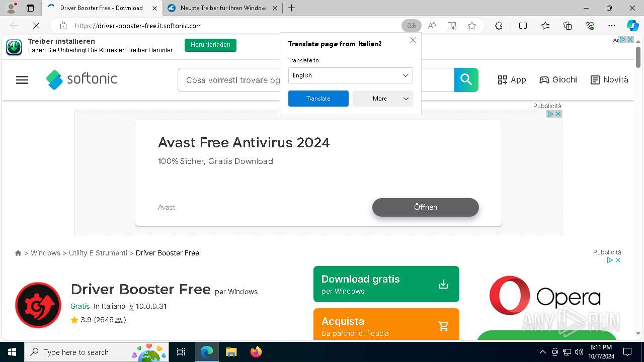644x362 pixels.
Task: Open the App menu item
Action: point(512,80)
